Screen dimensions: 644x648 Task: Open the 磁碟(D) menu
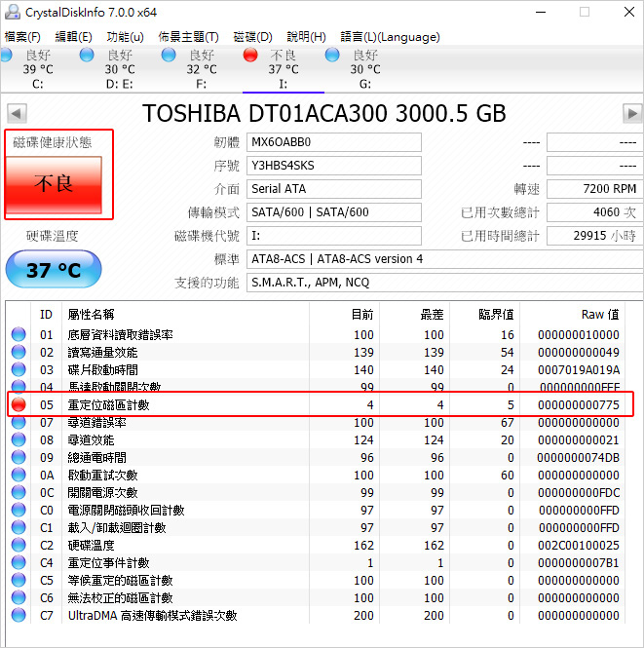tap(252, 37)
